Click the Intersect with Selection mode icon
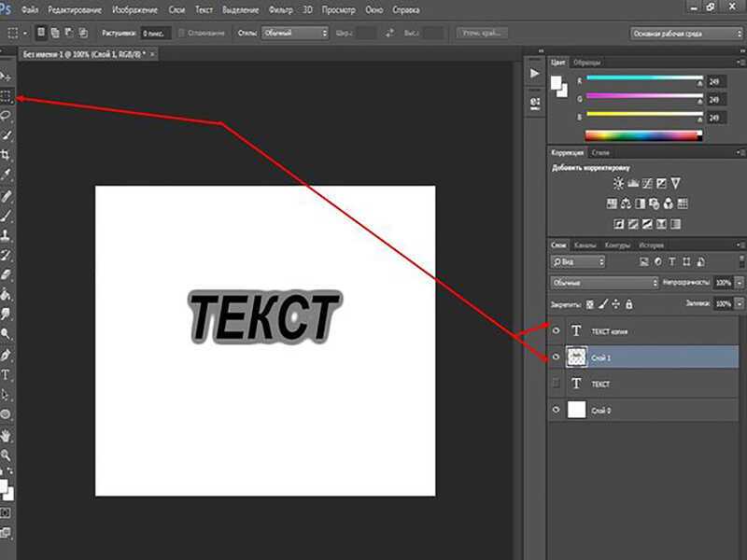The width and height of the screenshot is (747, 560). click(83, 33)
